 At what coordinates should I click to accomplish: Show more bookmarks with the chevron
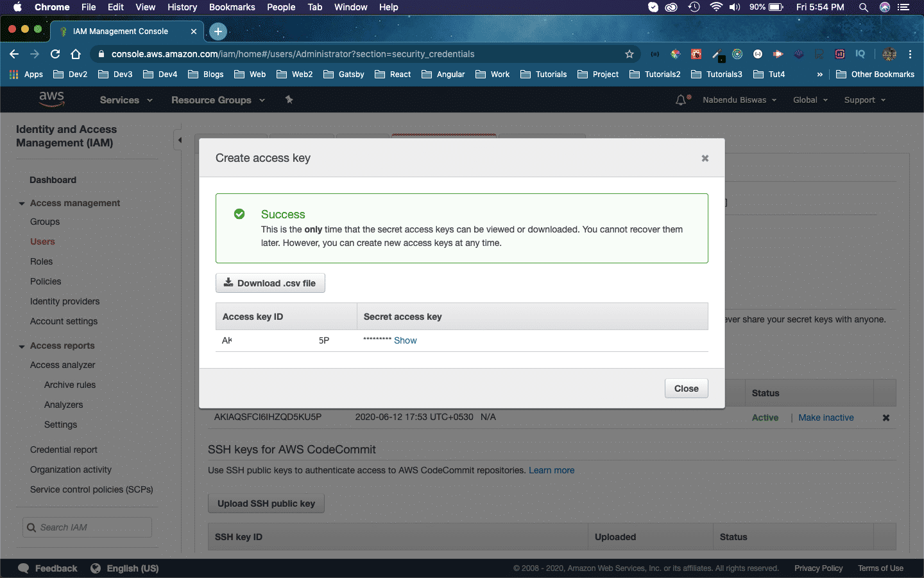819,74
